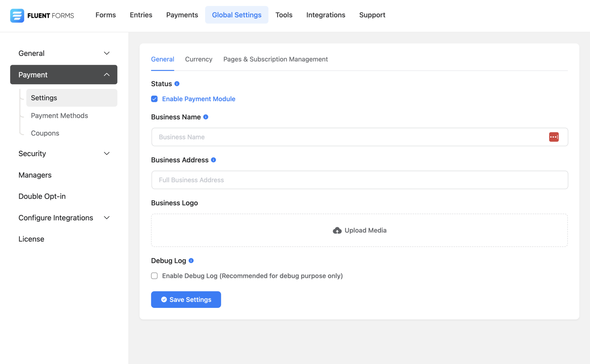Expand the General sidebar section chevron
The height and width of the screenshot is (364, 590).
click(x=107, y=53)
